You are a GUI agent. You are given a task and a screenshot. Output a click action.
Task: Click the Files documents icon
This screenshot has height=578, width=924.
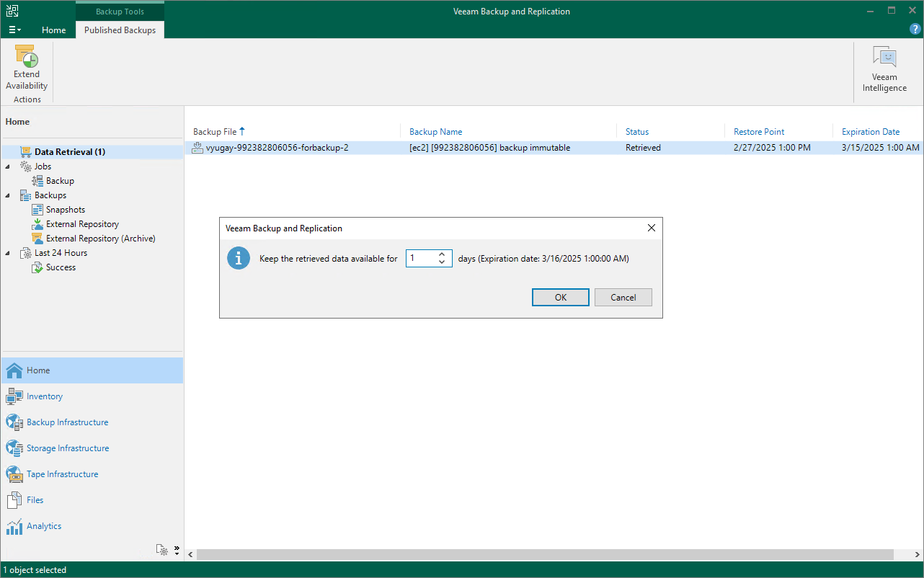pyautogui.click(x=14, y=500)
